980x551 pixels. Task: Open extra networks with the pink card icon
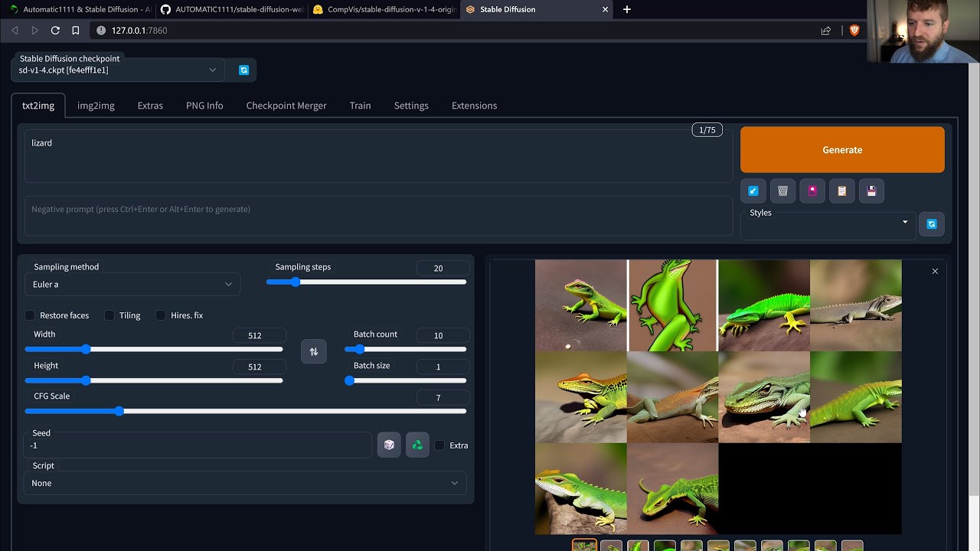click(812, 191)
